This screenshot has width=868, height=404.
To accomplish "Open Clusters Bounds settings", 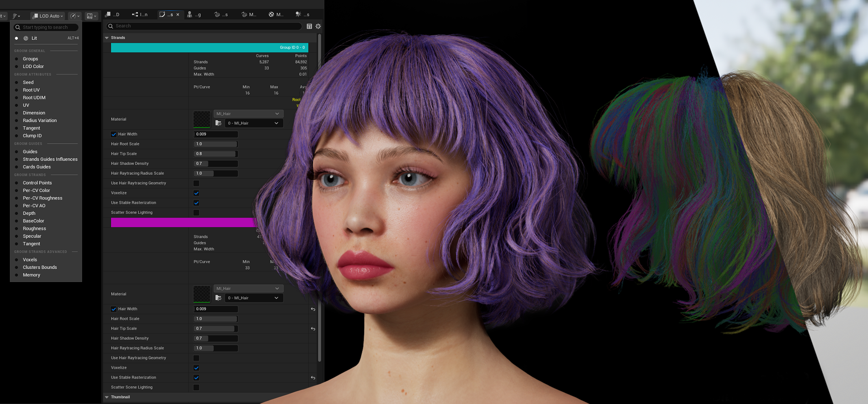I will tap(39, 267).
